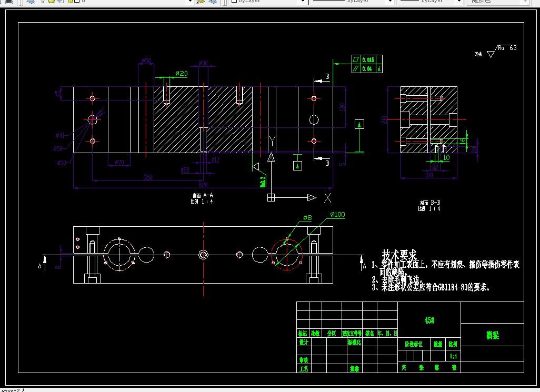This screenshot has width=540, height=392.
Task: Open the linetype ByLayer dropdown
Action: point(390,2)
